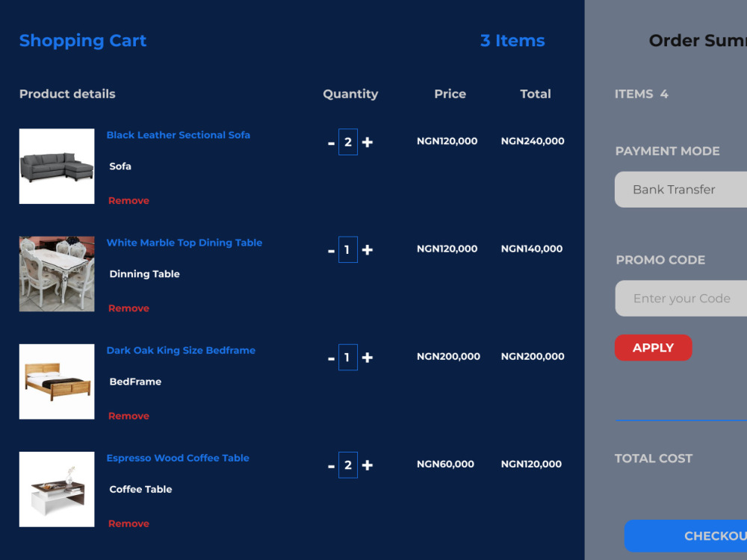Image resolution: width=747 pixels, height=560 pixels.
Task: Click the Shopping Cart heading
Action: click(x=83, y=40)
